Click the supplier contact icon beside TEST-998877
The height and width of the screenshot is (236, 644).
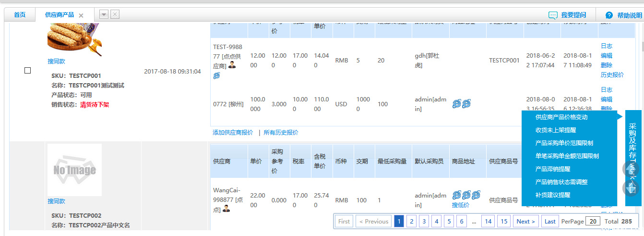click(x=232, y=65)
